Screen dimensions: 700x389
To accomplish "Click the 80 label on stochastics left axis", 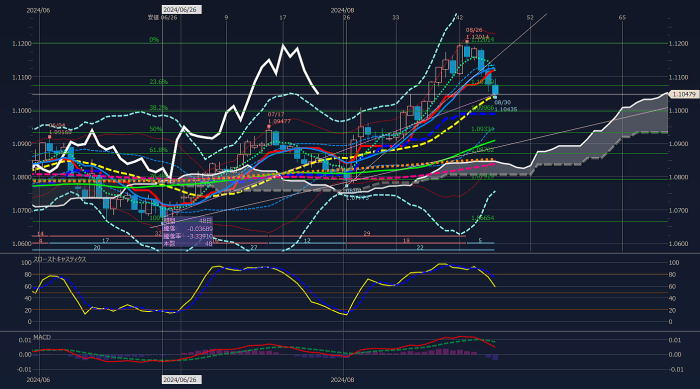I will [x=28, y=275].
